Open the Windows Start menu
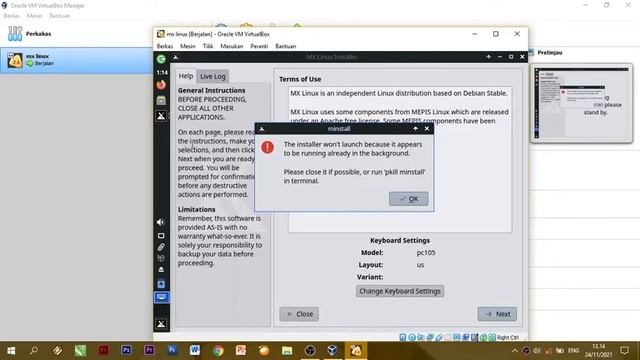The image size is (640, 360). pos(11,351)
